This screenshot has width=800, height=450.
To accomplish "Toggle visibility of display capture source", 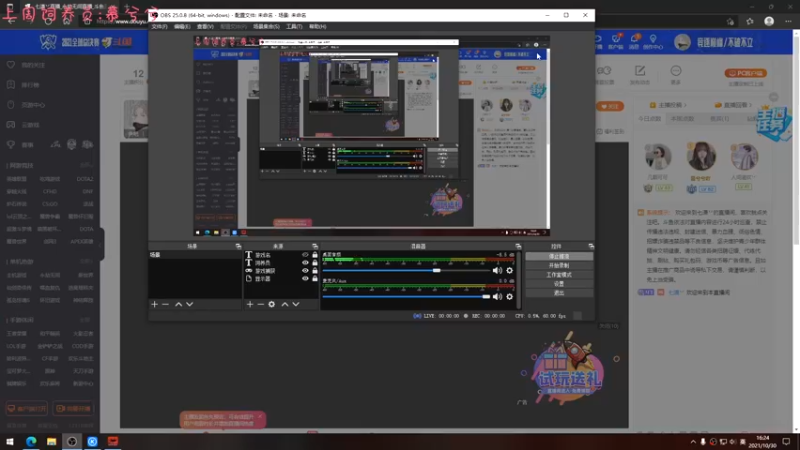I will (305, 279).
